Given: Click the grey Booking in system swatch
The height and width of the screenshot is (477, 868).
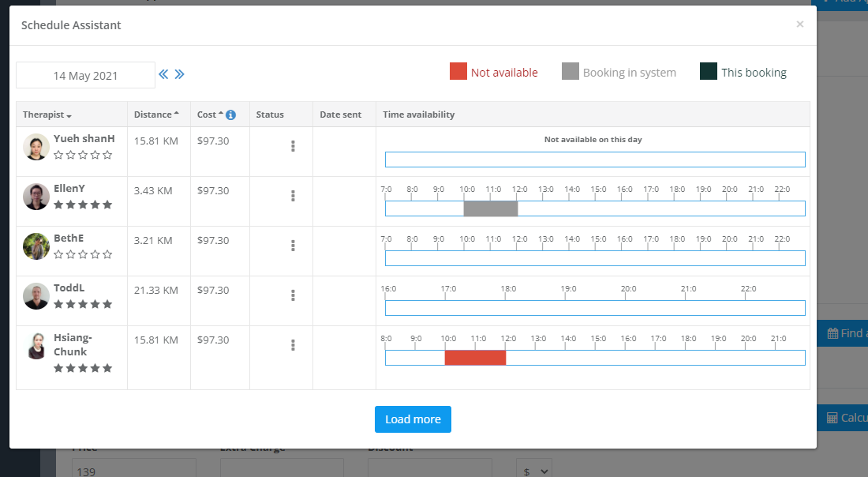Looking at the screenshot, I should pos(571,71).
